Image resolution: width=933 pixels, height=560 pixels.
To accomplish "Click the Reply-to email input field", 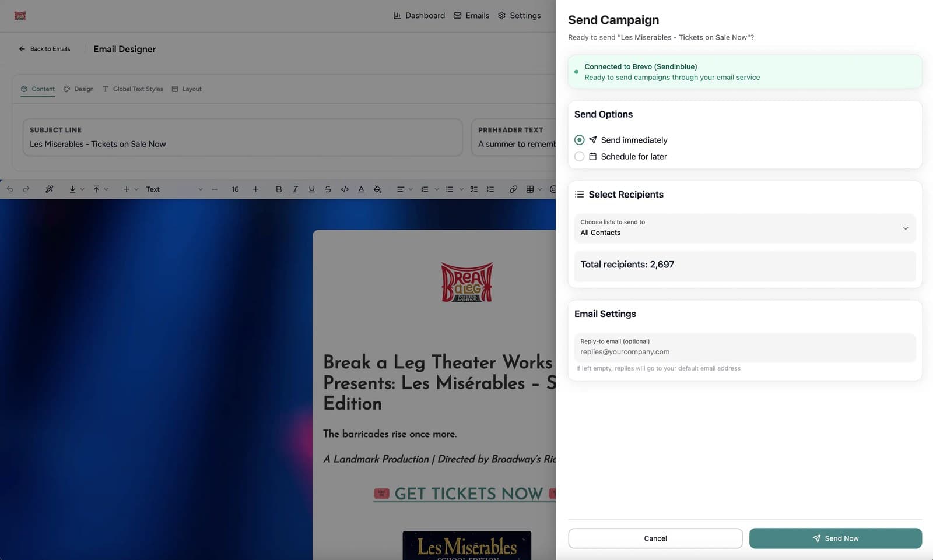I will tap(745, 347).
